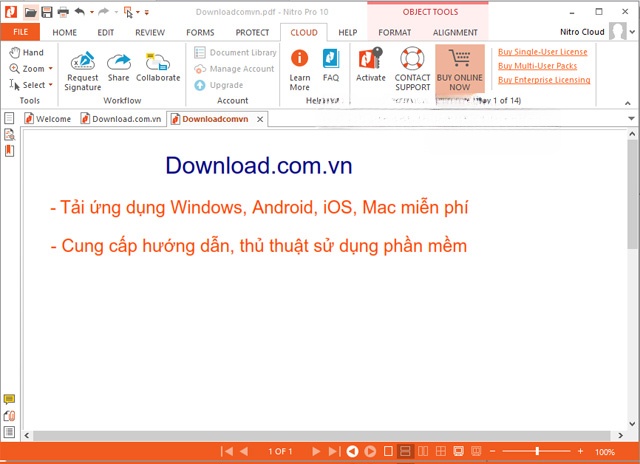
Task: Go to first page
Action: tap(227, 451)
